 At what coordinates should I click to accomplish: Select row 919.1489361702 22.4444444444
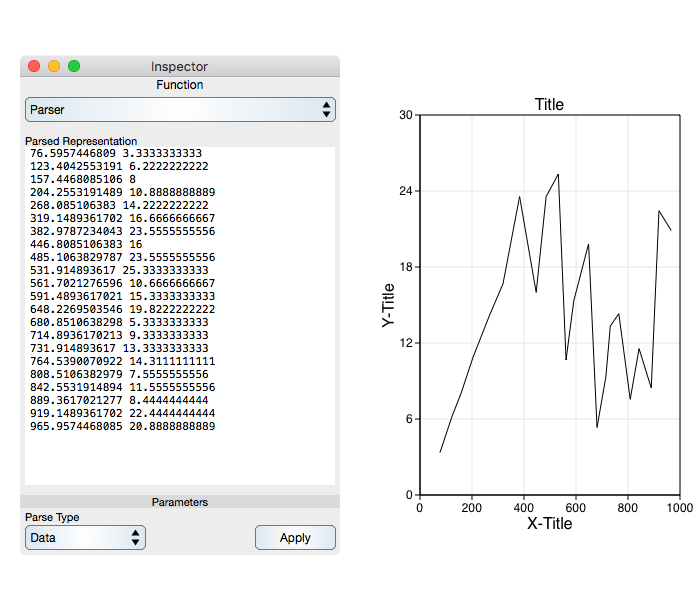pyautogui.click(x=123, y=413)
